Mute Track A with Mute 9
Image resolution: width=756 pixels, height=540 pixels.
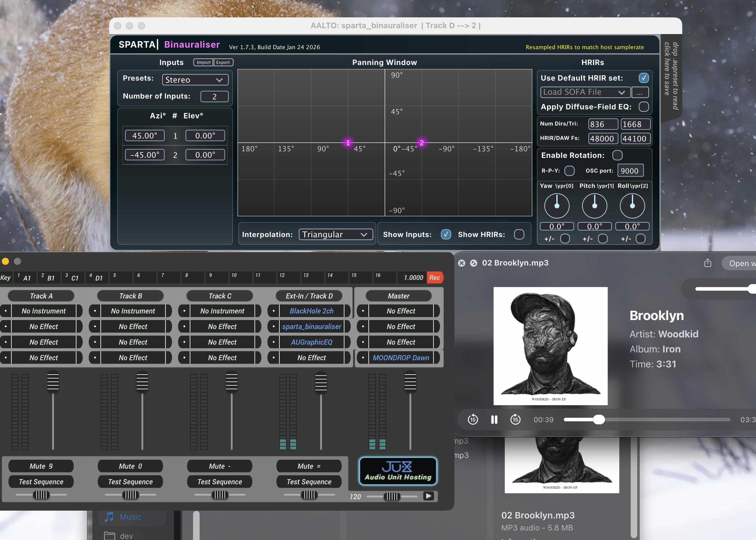[x=41, y=466]
